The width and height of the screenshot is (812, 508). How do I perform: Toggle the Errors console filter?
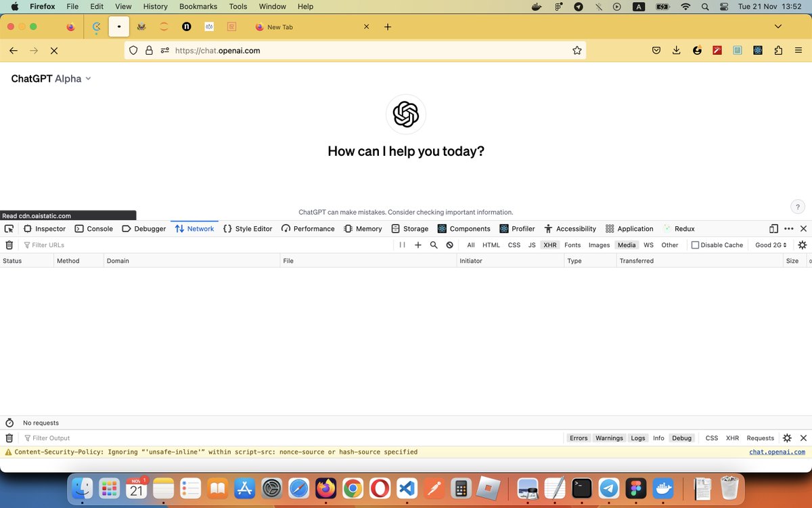tap(579, 438)
